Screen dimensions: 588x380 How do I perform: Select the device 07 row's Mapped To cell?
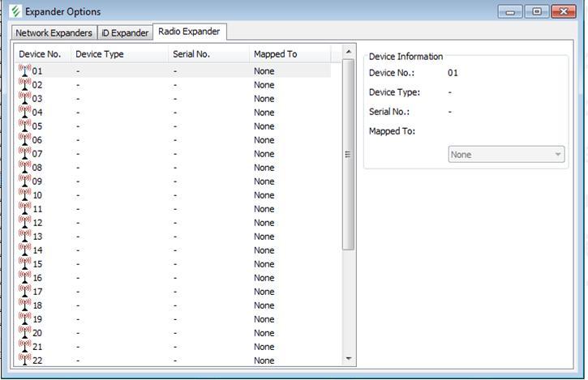[264, 154]
